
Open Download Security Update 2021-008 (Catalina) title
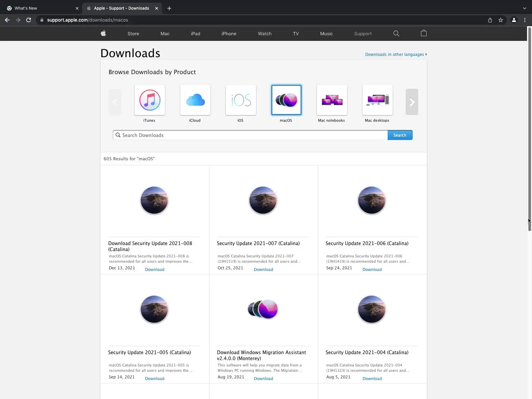[x=150, y=246]
